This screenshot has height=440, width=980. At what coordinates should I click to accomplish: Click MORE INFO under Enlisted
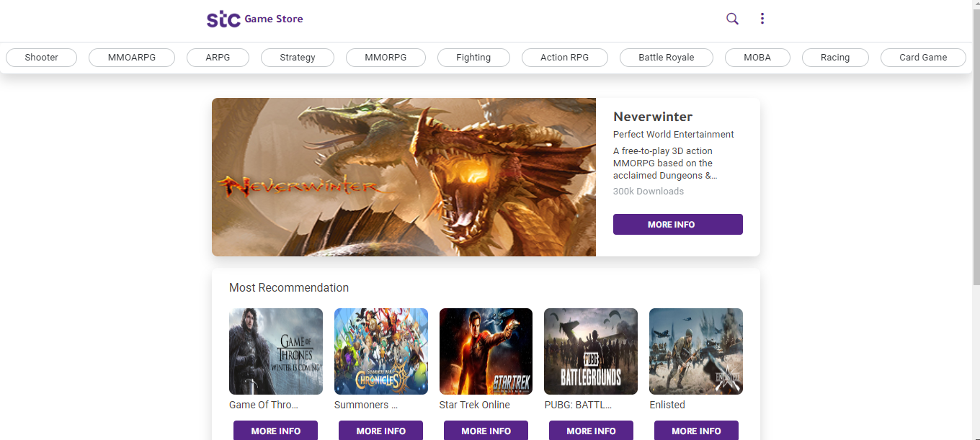click(x=695, y=430)
